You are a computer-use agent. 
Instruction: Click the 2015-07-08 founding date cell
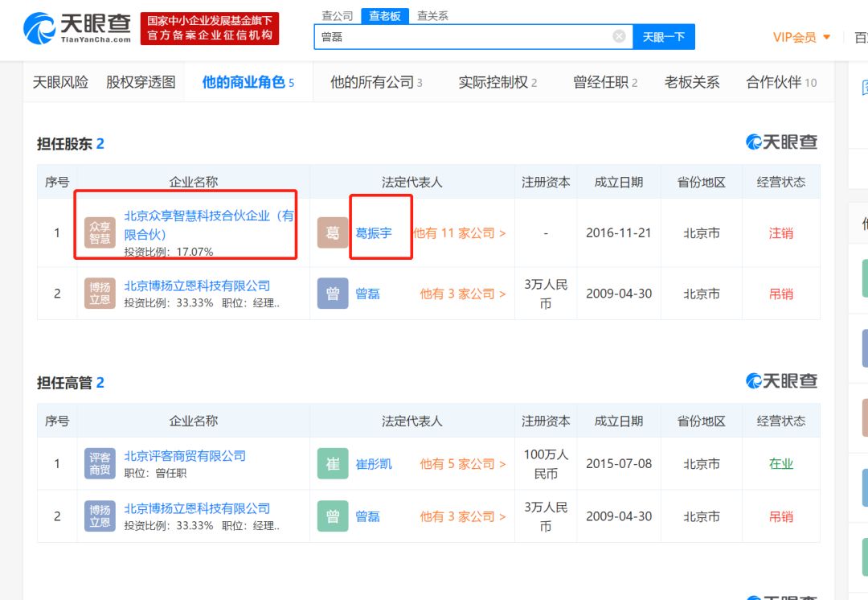[x=618, y=464]
